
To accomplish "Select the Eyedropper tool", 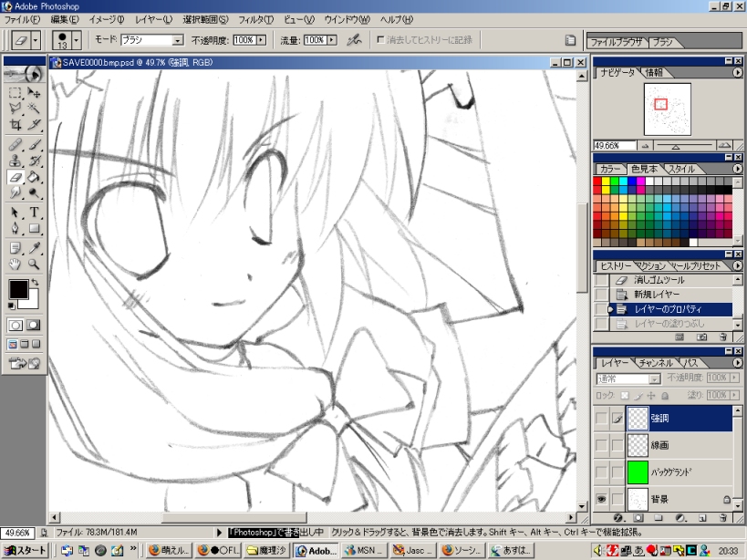I will tap(34, 248).
